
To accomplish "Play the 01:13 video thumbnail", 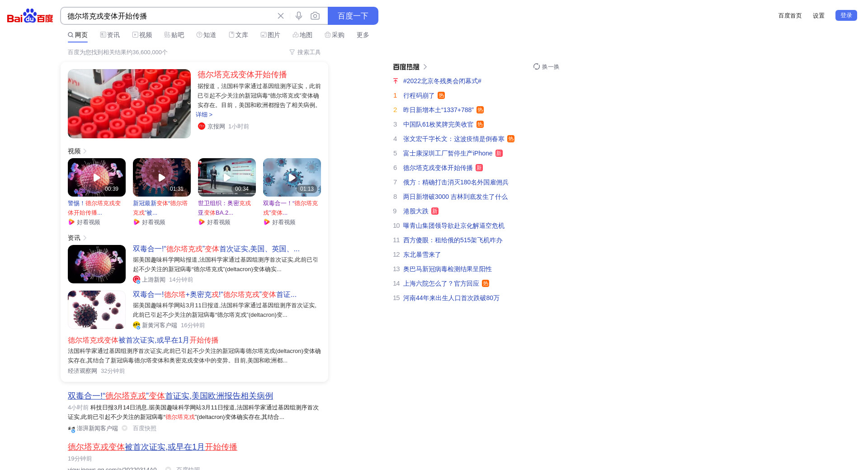I will 292,177.
